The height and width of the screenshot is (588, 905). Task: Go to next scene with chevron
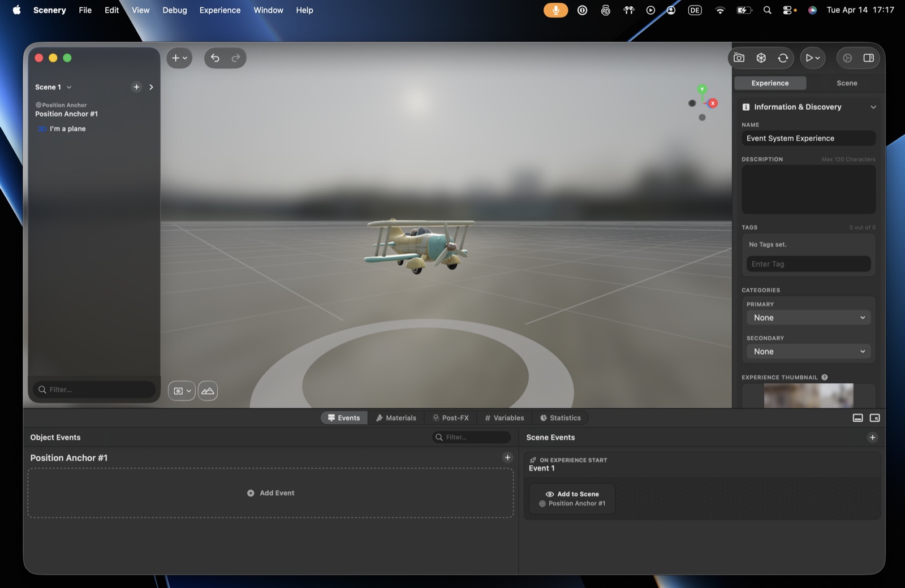coord(151,87)
